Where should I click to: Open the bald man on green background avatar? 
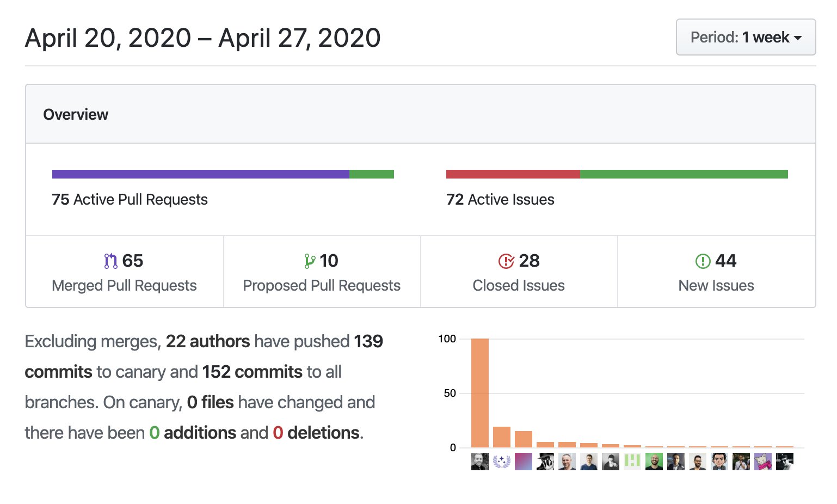pyautogui.click(x=654, y=462)
